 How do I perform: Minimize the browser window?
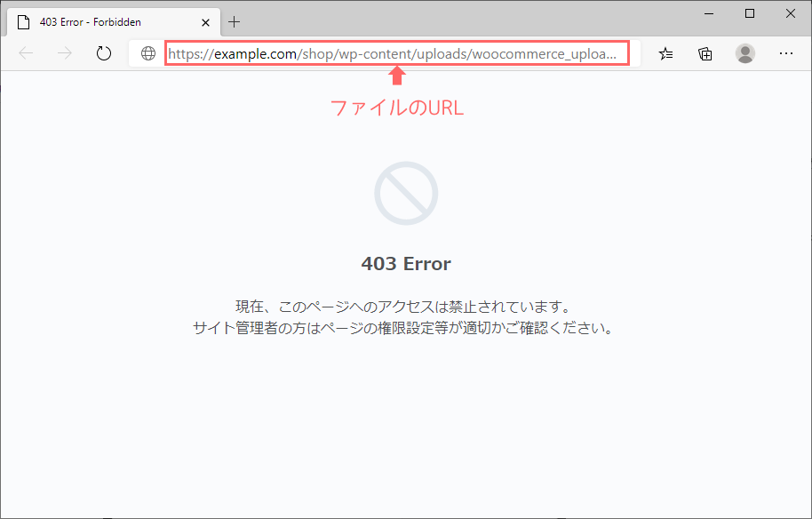pos(709,13)
